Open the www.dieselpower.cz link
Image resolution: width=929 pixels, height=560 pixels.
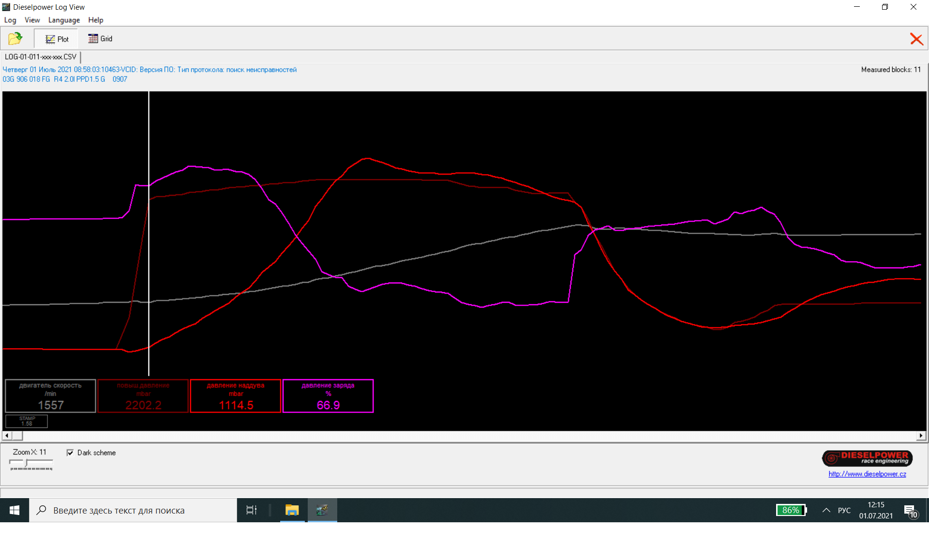[x=867, y=474]
